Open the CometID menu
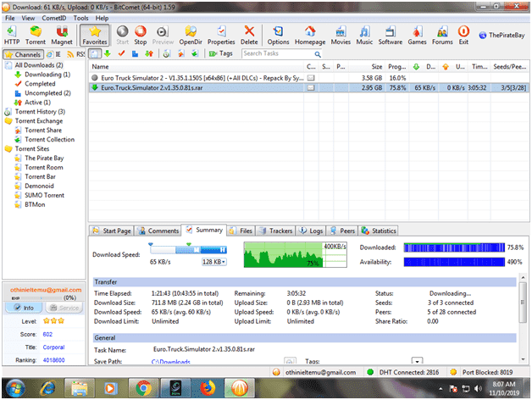This screenshot has height=400, width=532. [54, 18]
